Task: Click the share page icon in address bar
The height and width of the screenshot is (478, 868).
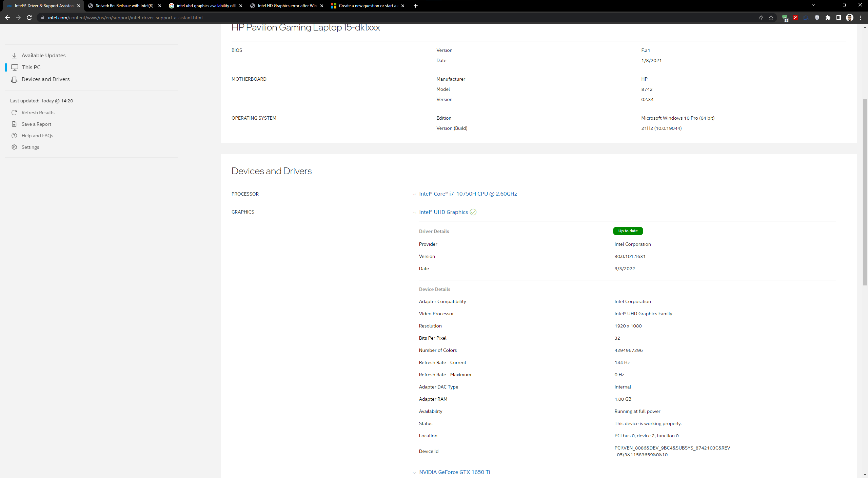Action: tap(760, 18)
